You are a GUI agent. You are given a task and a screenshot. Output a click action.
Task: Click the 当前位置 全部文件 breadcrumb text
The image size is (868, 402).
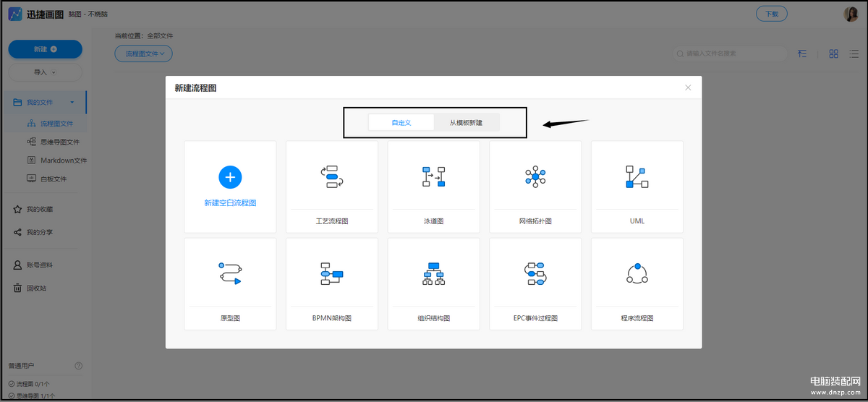tap(144, 35)
